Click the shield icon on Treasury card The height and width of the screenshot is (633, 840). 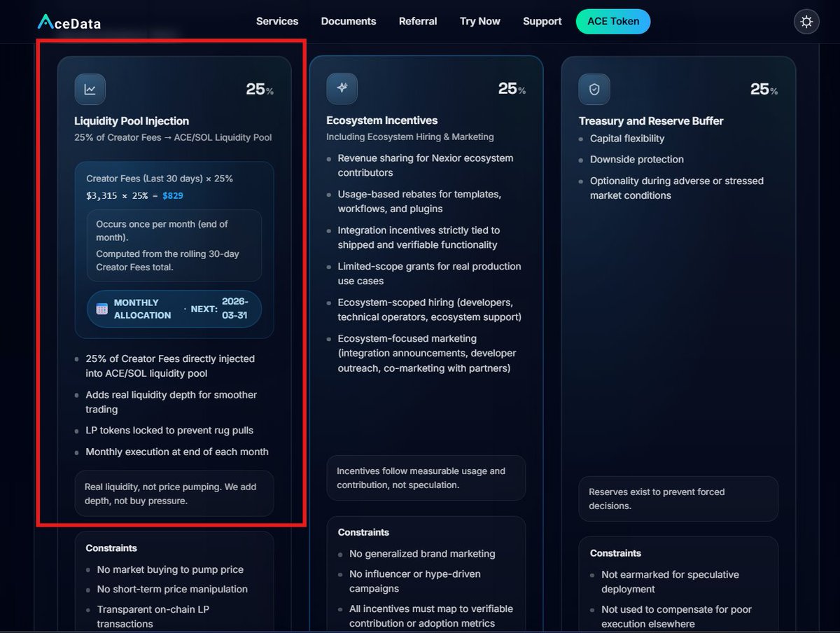click(x=594, y=89)
